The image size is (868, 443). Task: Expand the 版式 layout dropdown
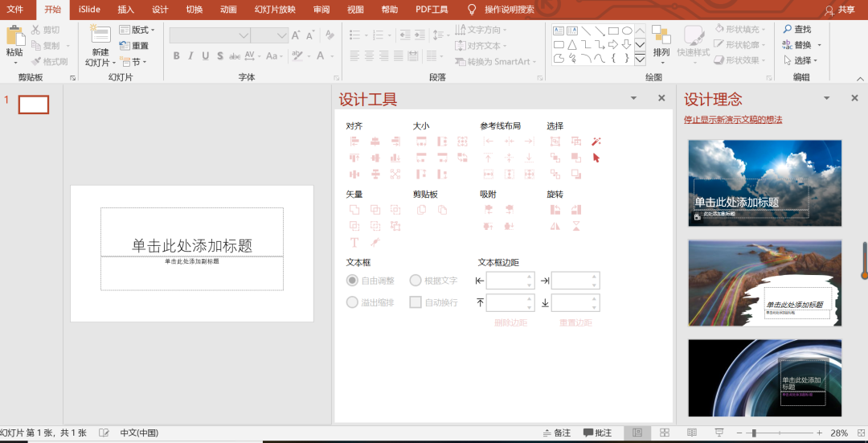[x=137, y=30]
